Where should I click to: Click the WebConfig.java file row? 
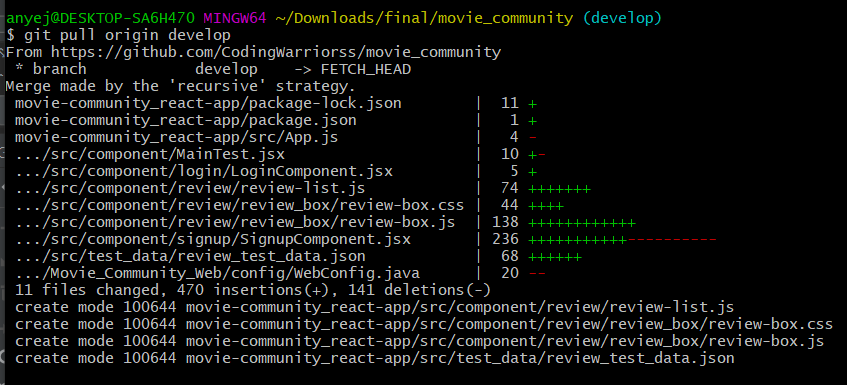pyautogui.click(x=280, y=273)
